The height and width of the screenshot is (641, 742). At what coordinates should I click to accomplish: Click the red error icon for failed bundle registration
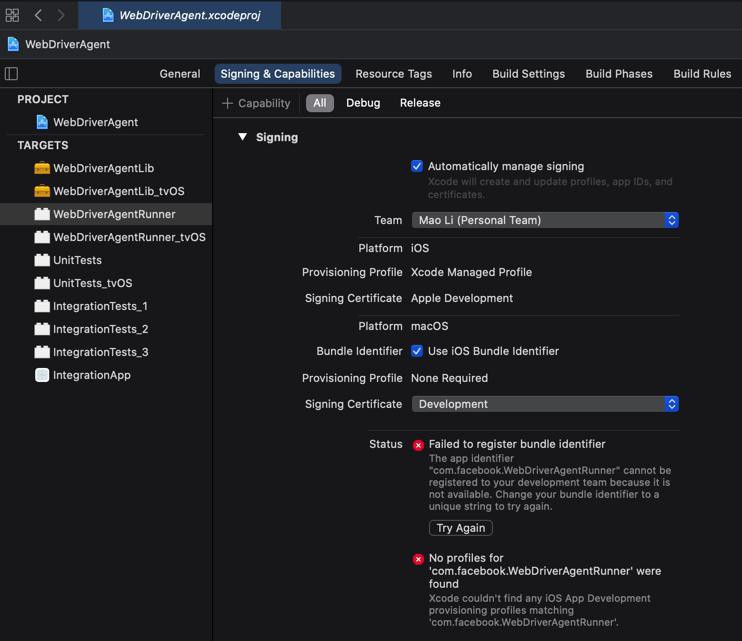point(418,445)
